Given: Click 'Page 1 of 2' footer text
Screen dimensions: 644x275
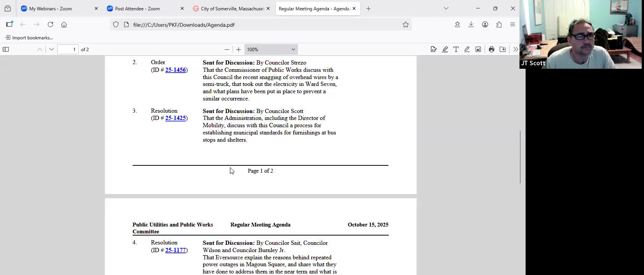Looking at the screenshot, I should 261,171.
